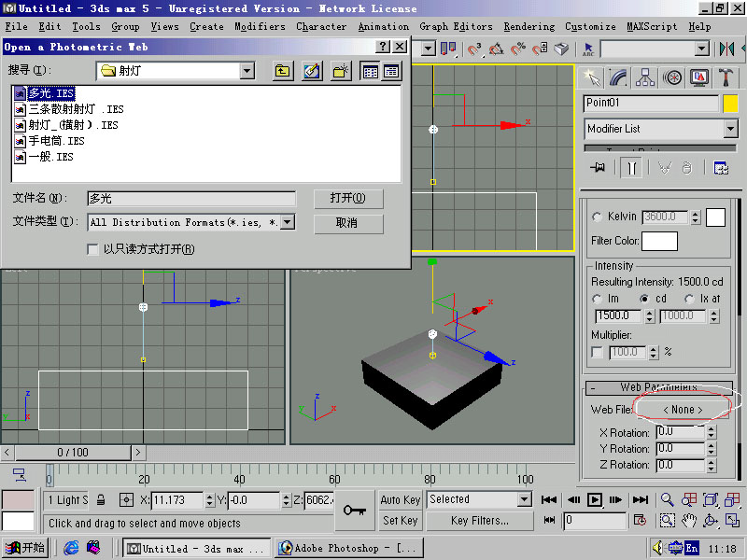Click the Cancel (取消) button
Screen dimensions: 747x560
[348, 223]
